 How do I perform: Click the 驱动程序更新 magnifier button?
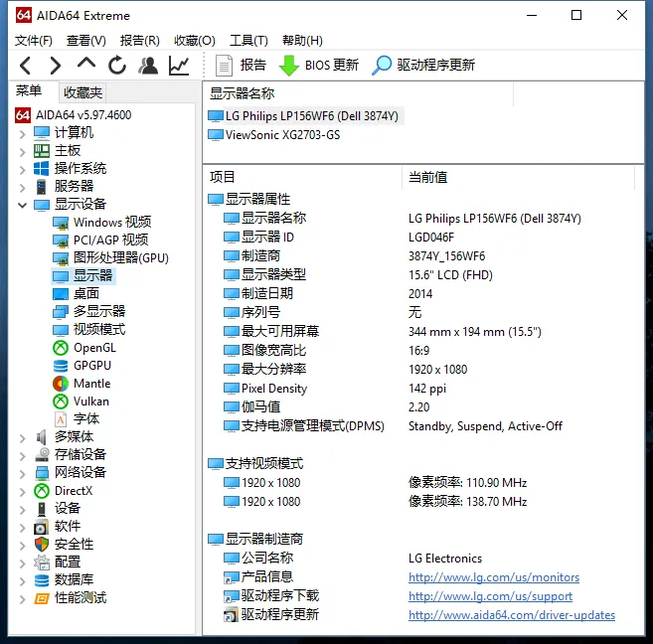(423, 66)
